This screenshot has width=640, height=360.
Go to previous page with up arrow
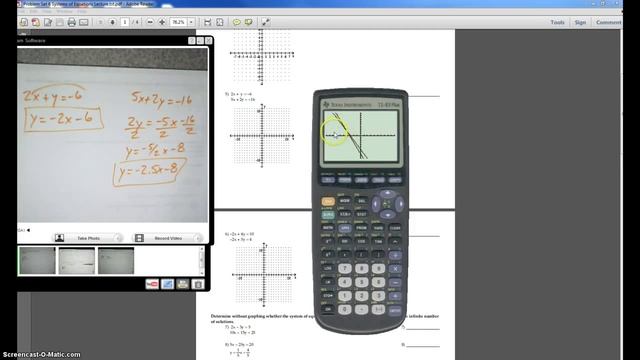tap(100, 22)
